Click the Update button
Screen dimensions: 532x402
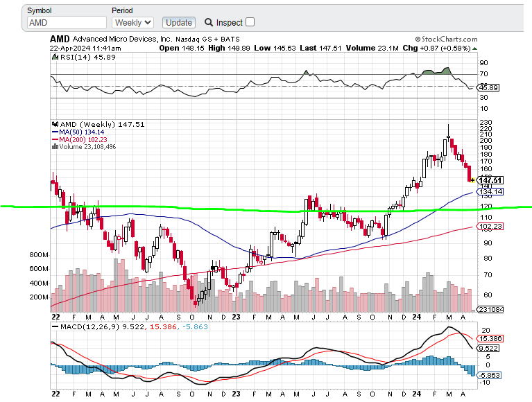(179, 23)
